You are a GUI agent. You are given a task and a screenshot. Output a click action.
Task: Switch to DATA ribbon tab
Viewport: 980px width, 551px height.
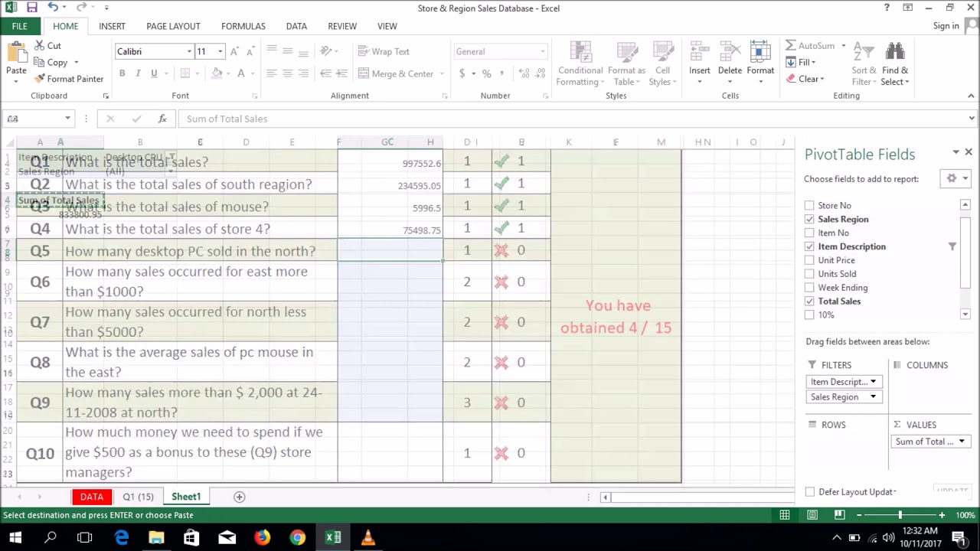[296, 26]
